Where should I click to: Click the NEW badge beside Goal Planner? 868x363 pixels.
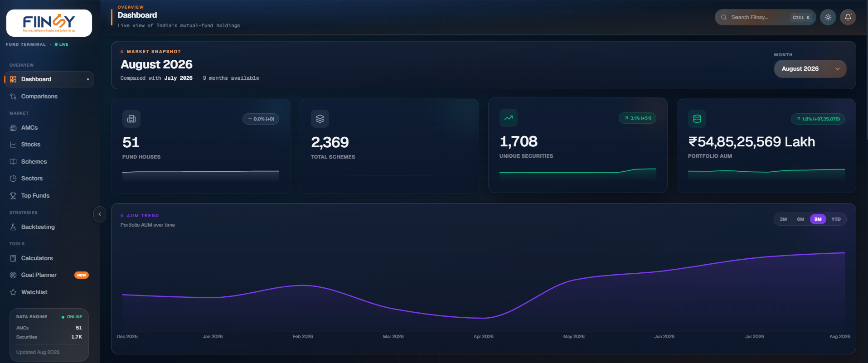[82, 275]
